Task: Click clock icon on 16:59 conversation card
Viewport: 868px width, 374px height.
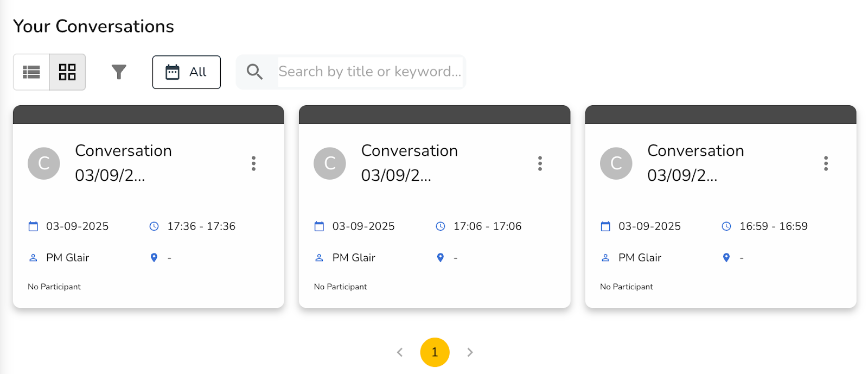Action: (726, 226)
